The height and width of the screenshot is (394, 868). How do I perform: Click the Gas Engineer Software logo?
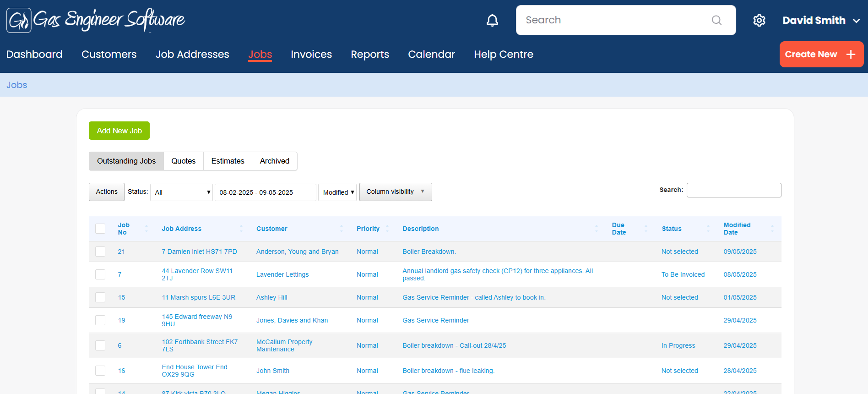coord(96,20)
